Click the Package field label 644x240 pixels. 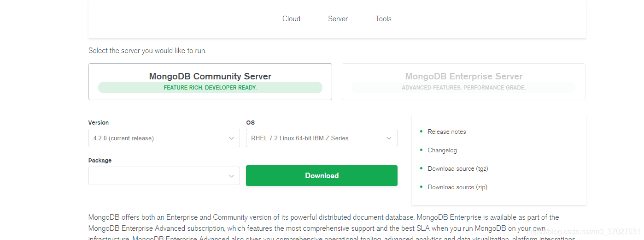100,161
